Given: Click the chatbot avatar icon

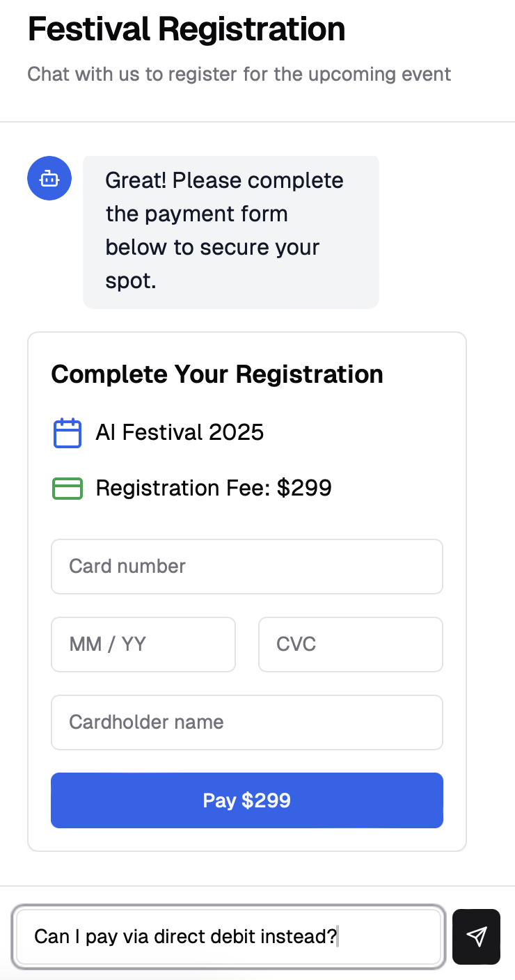Looking at the screenshot, I should (x=49, y=178).
